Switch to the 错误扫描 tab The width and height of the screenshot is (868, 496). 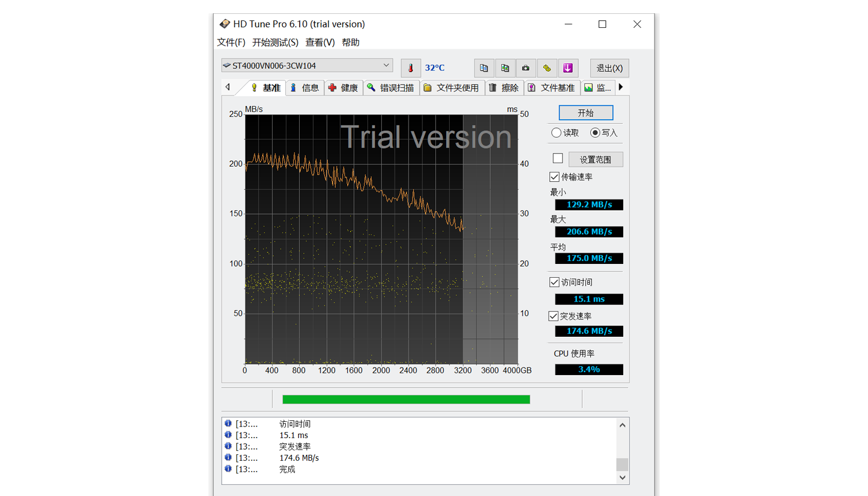pyautogui.click(x=392, y=88)
